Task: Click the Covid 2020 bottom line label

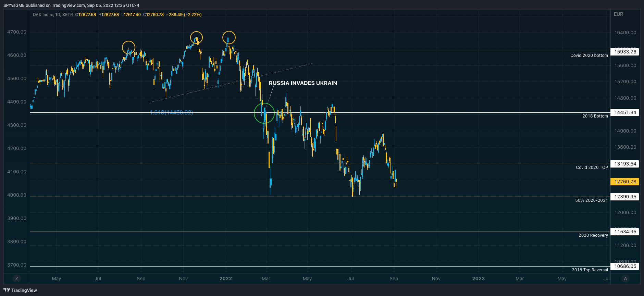Action: [x=589, y=55]
